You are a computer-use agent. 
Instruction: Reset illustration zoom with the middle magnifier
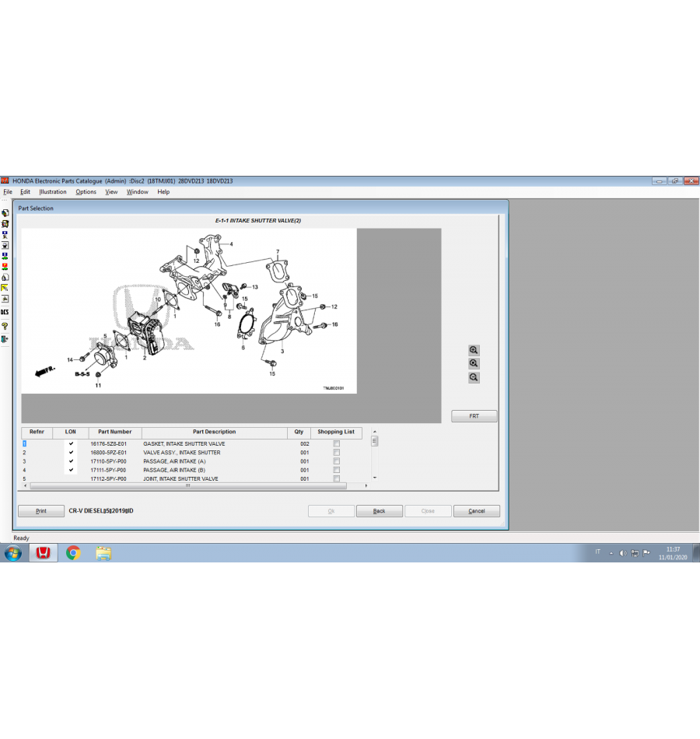point(474,363)
